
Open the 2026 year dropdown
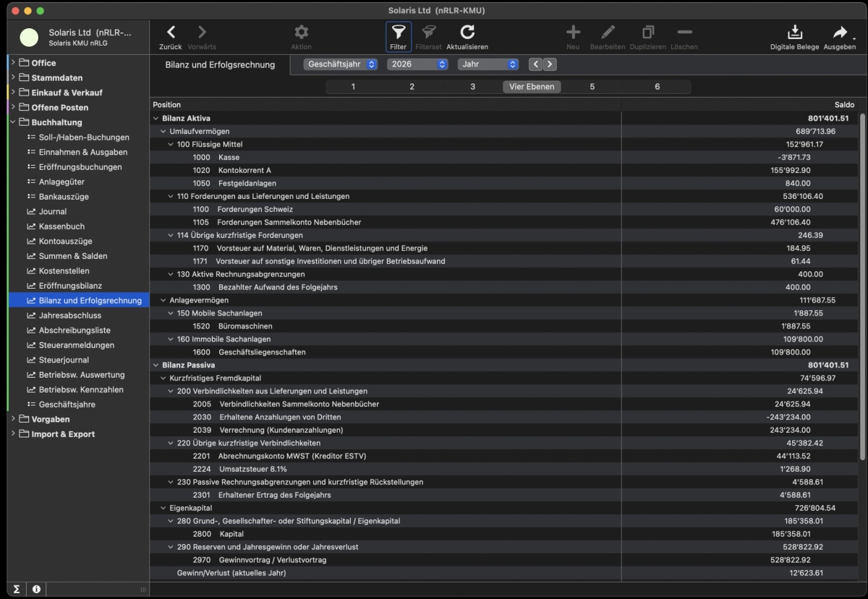[x=417, y=64]
